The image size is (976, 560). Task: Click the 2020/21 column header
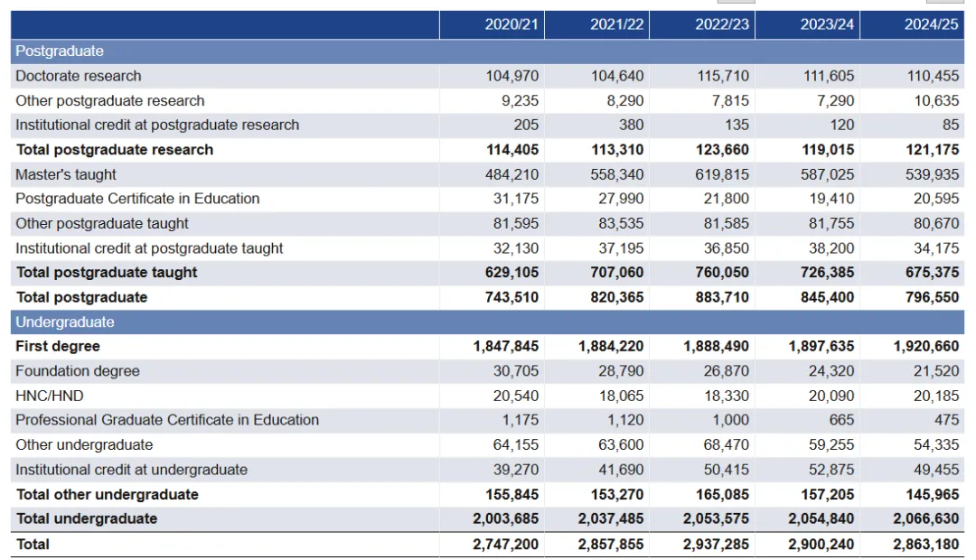click(511, 24)
